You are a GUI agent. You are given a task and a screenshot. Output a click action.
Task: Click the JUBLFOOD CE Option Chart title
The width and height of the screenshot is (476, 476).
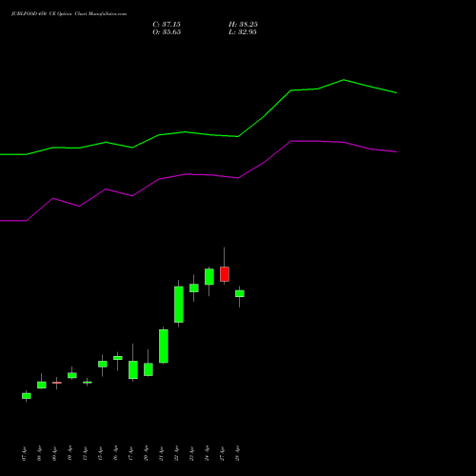69,14
